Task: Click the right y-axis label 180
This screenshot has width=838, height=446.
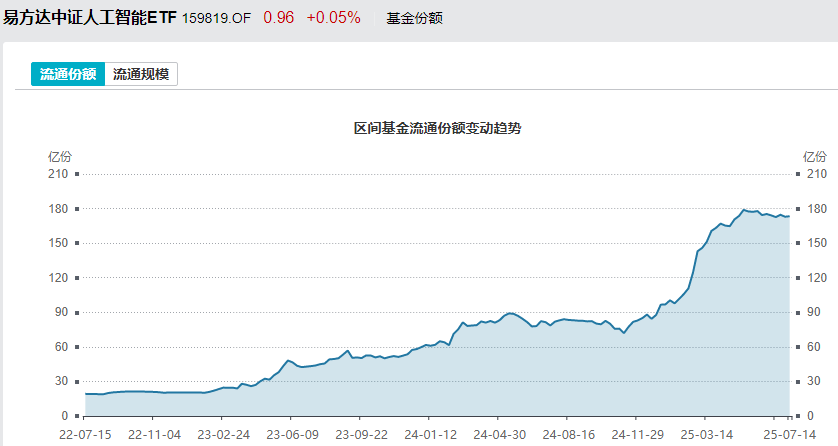Action: (817, 209)
